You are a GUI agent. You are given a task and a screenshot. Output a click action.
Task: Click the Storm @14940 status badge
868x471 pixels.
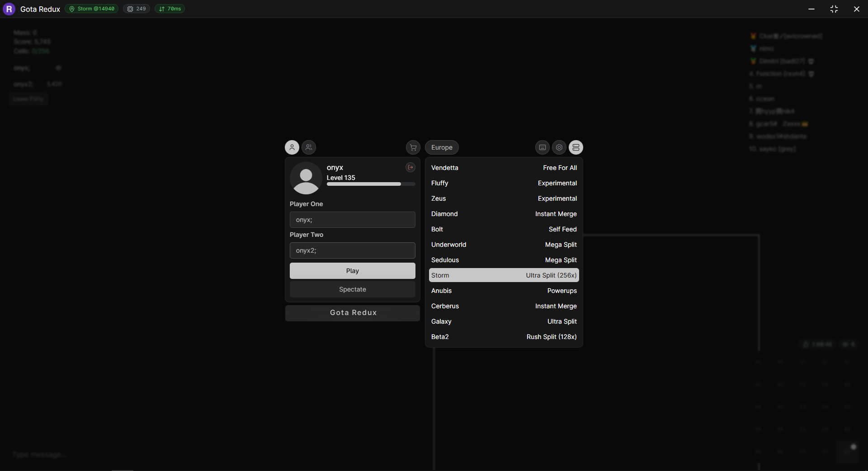(x=92, y=9)
